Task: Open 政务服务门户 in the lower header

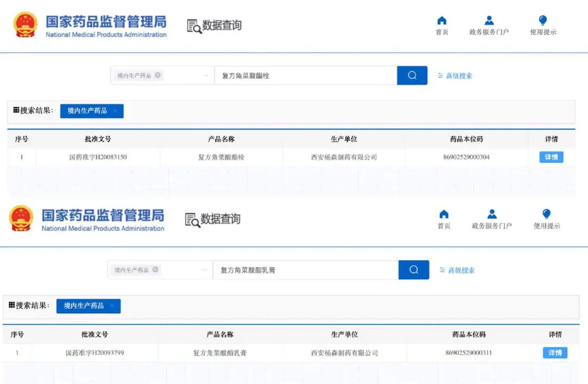Action: point(492,214)
